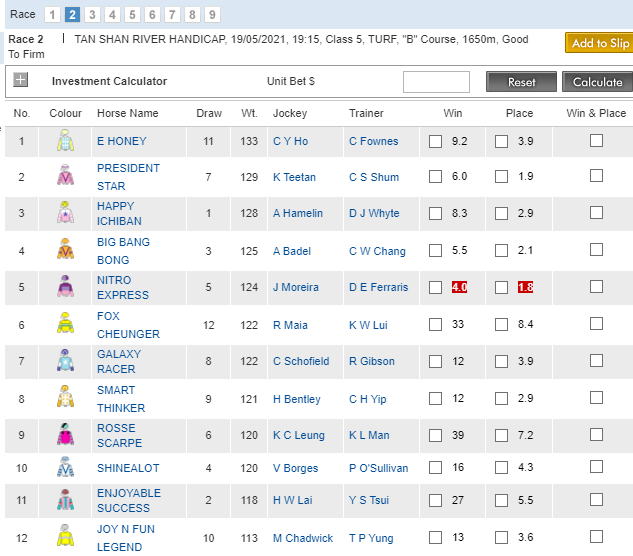Viewport: 633px width, 556px height.
Task: Tick the Win checkbox for E HONEY
Action: click(x=435, y=142)
